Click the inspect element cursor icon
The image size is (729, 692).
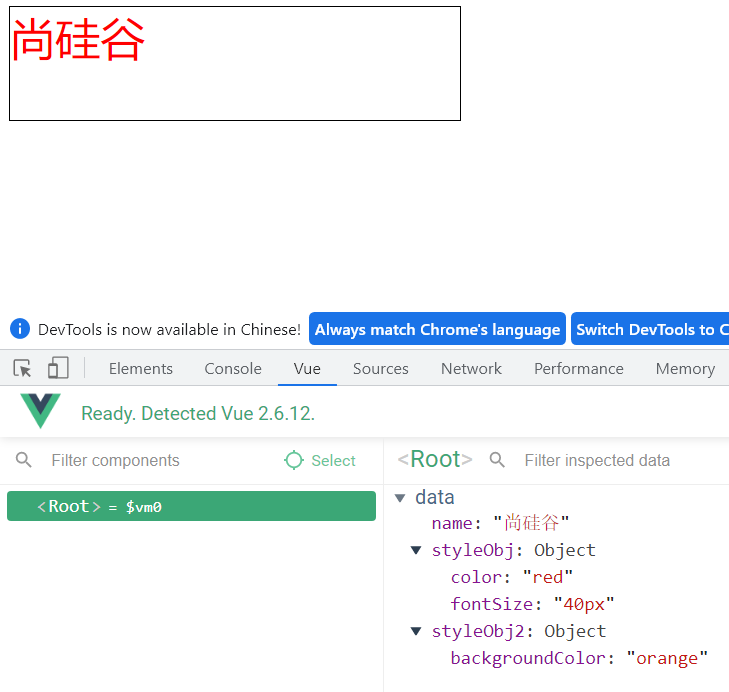22,368
